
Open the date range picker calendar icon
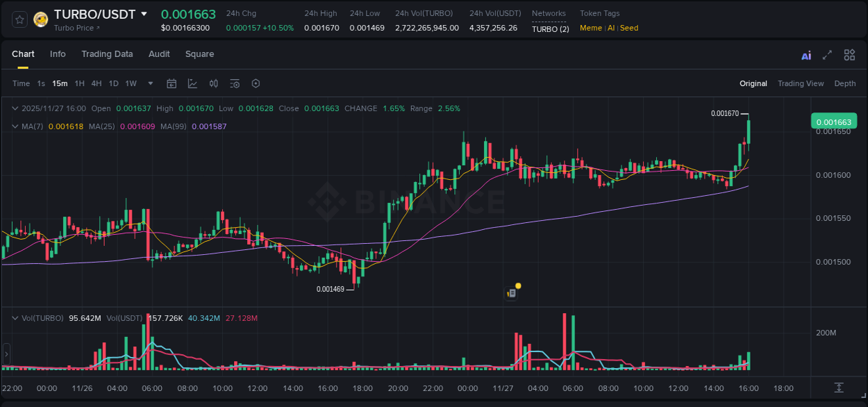[x=172, y=83]
